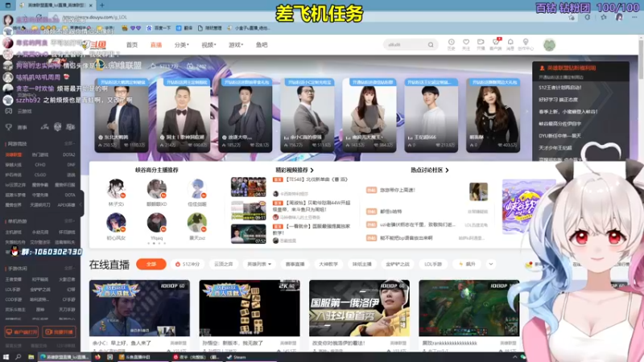Click the trophy icon in left sidebar

[9, 127]
